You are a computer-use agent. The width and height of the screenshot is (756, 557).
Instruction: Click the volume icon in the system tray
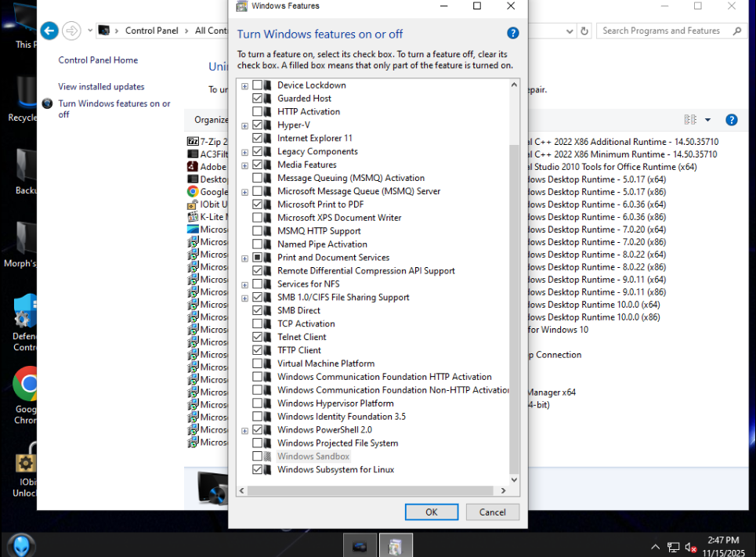[x=690, y=547]
